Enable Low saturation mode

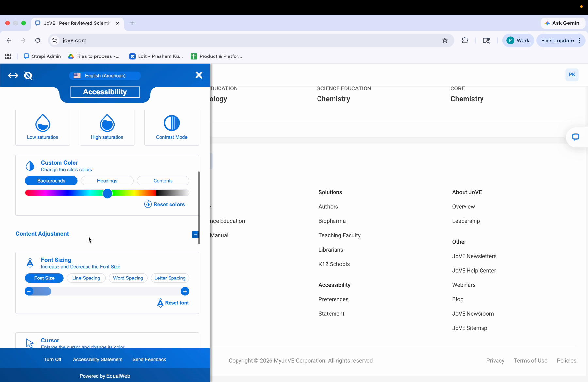43,127
